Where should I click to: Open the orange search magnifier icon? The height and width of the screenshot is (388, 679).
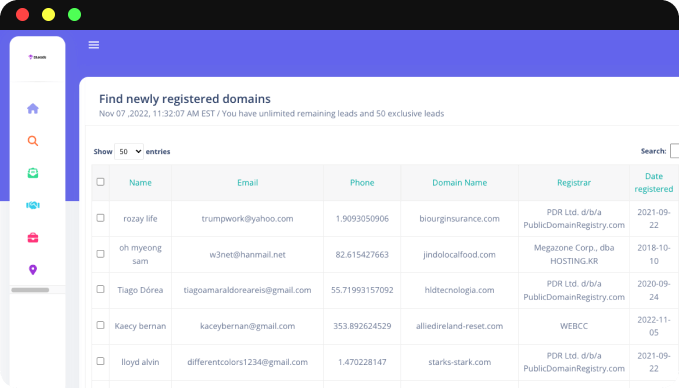33,141
